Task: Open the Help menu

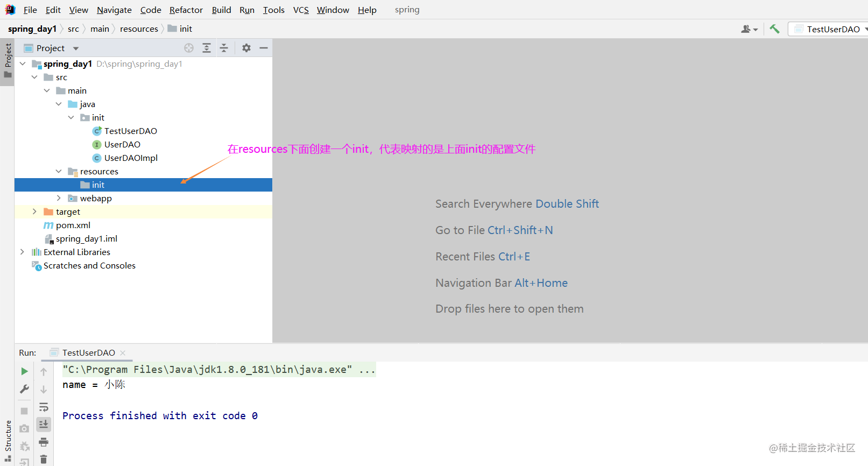Action: pyautogui.click(x=367, y=10)
